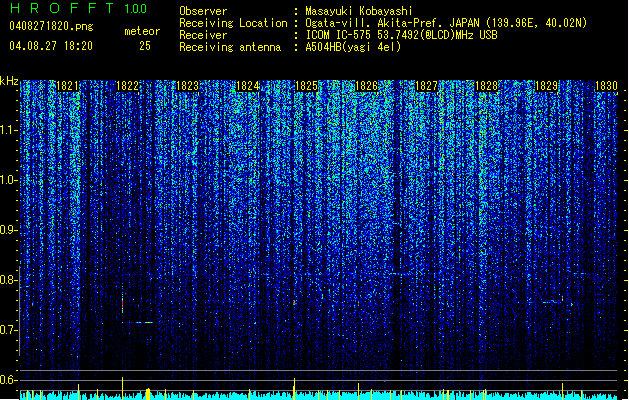Screen dimensions: 629x400
Task: Click the date stamp 04.08.27 18:20
Action: coord(51,46)
